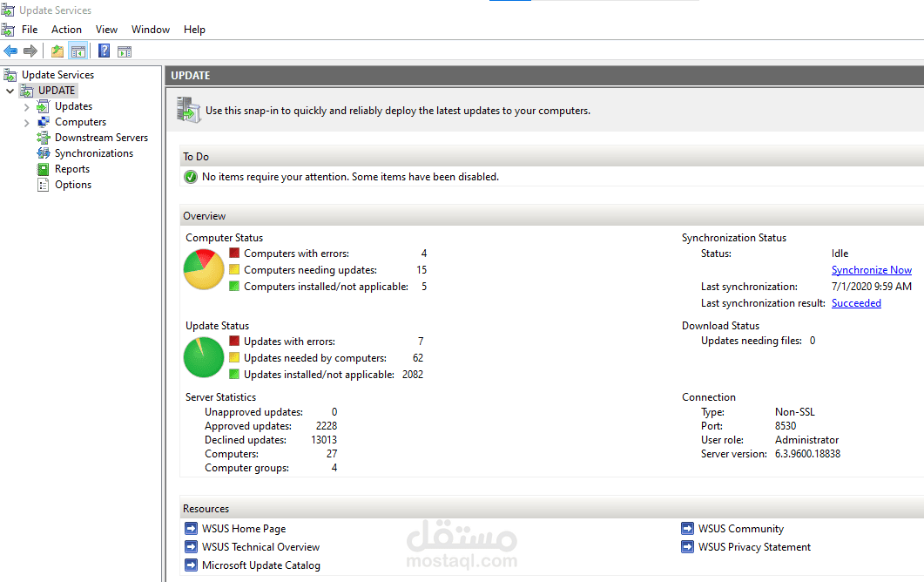The width and height of the screenshot is (924, 582).
Task: Click the arrow icon beside WSUS Community
Action: coord(687,528)
